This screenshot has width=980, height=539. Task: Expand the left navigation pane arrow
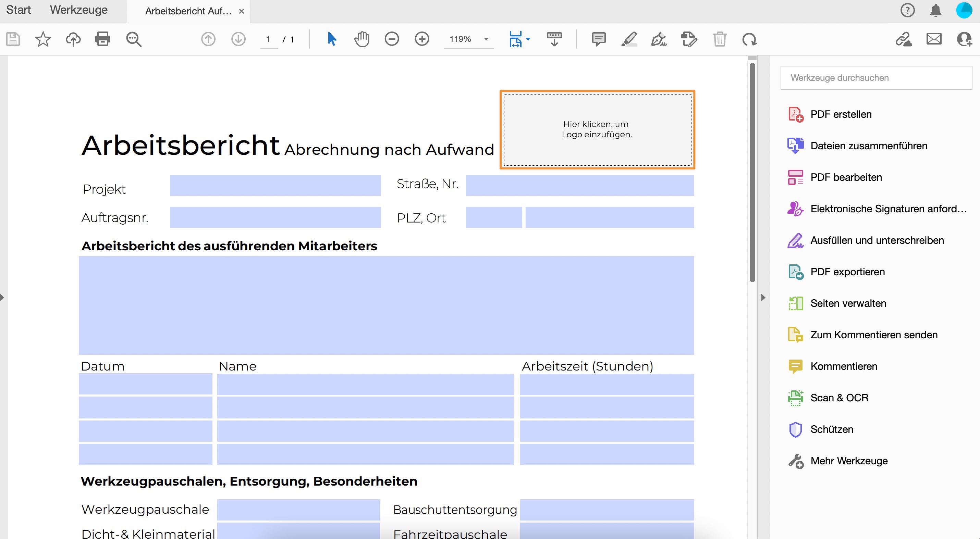[x=2, y=297]
